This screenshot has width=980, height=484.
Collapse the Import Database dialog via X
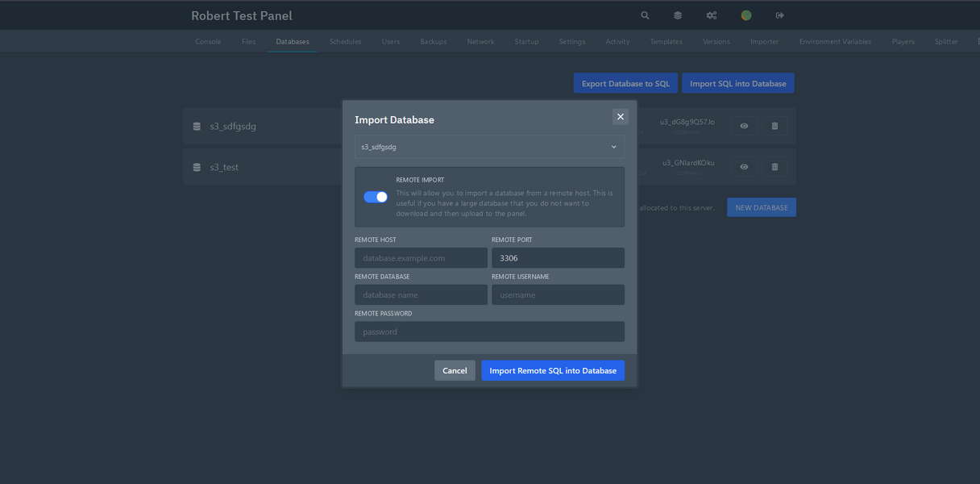pos(620,116)
